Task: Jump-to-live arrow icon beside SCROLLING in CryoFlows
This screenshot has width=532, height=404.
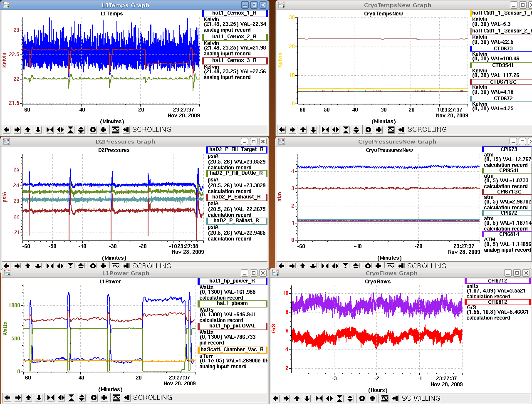Action: click(x=395, y=399)
